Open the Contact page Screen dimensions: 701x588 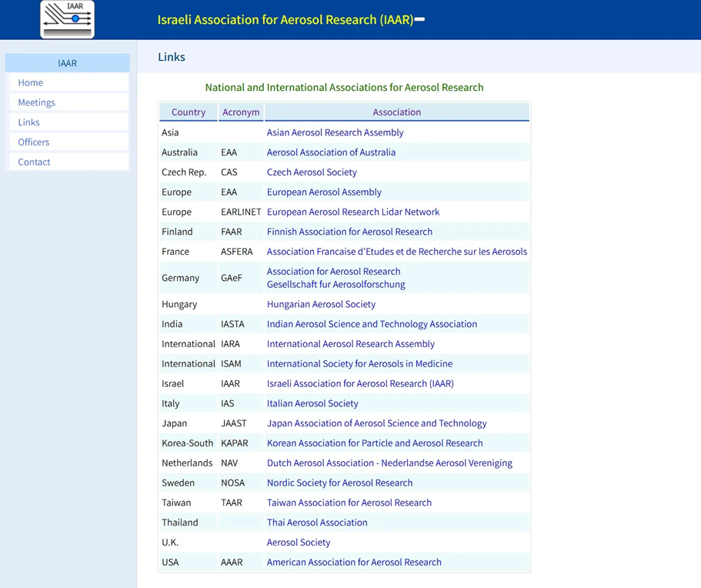click(68, 162)
